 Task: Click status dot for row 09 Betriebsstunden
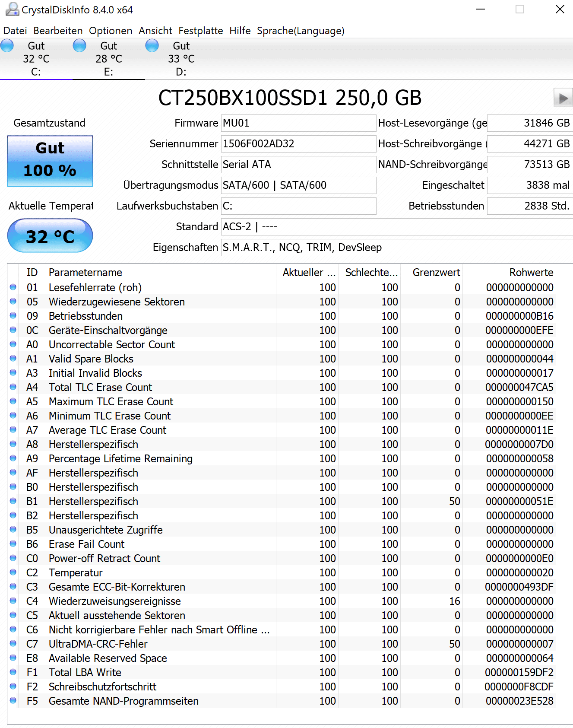point(13,315)
